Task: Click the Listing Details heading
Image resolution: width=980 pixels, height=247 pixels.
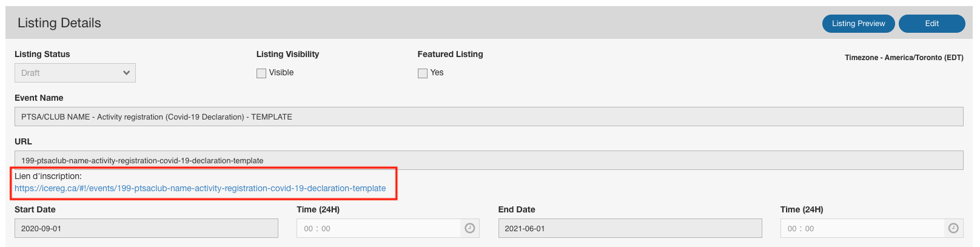Action: pyautogui.click(x=59, y=23)
